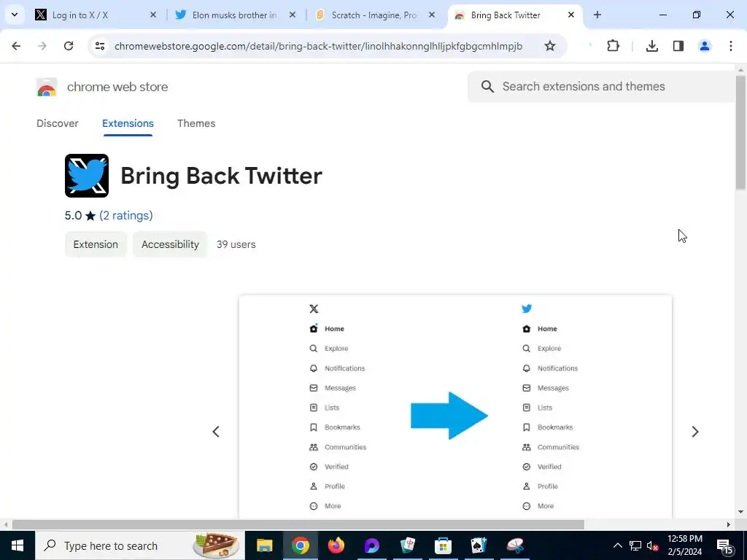
Task: Click the Chrome taskbar icon
Action: tap(300, 545)
